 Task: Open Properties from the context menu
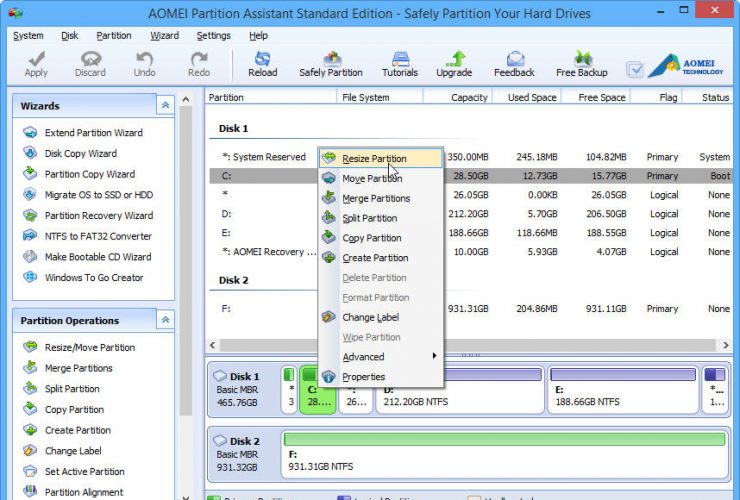(x=381, y=377)
